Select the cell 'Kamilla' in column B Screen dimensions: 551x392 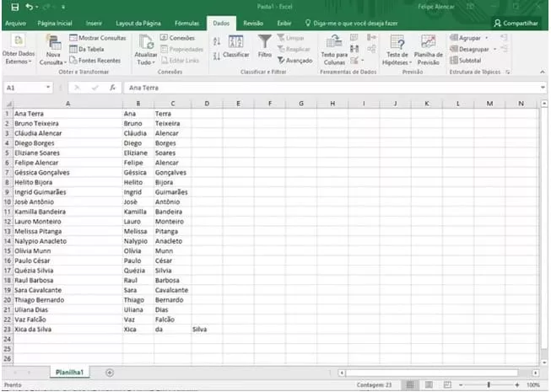click(x=138, y=212)
